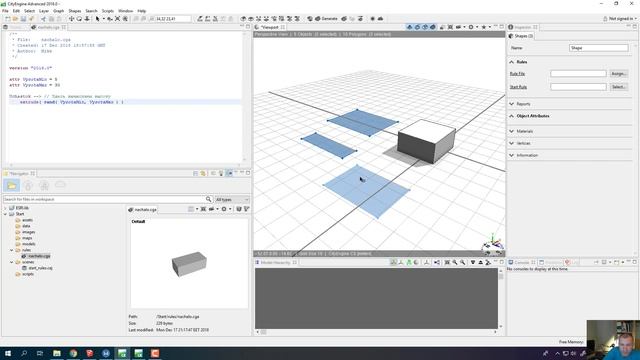Click the Search for files in workspace field
This screenshot has width=640, height=360.
pos(104,199)
